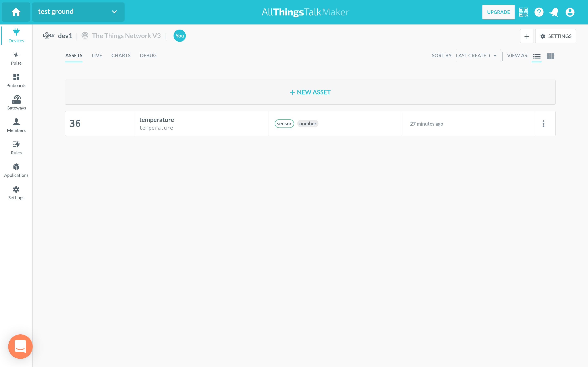
Task: Open the user account profile icon
Action: click(570, 12)
